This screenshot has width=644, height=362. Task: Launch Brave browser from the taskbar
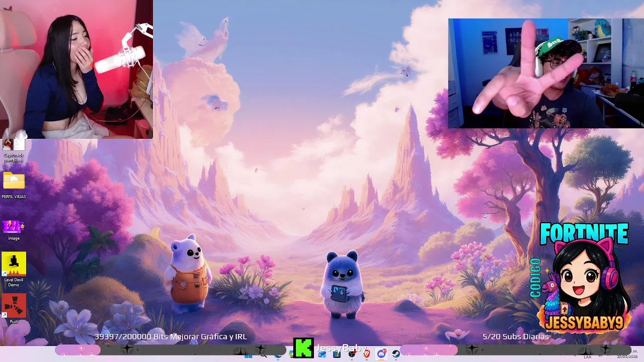(366, 354)
